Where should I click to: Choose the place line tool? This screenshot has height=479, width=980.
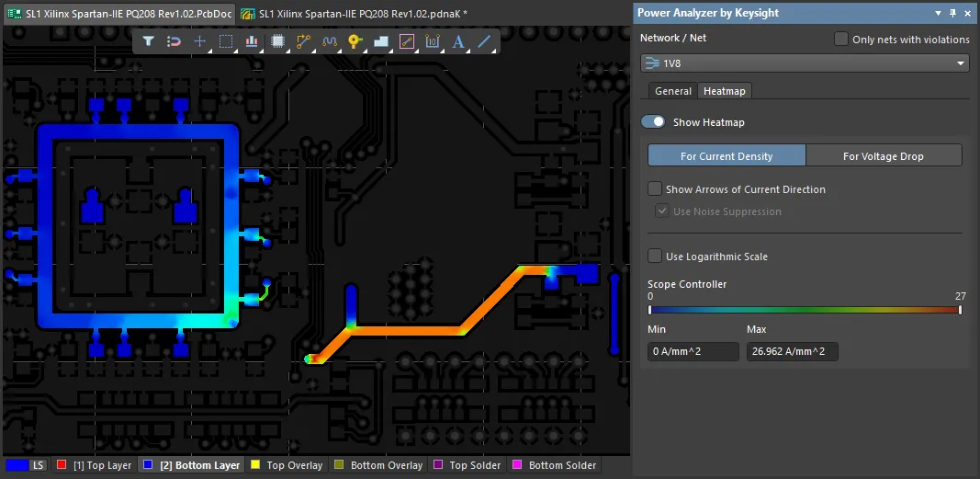(484, 41)
